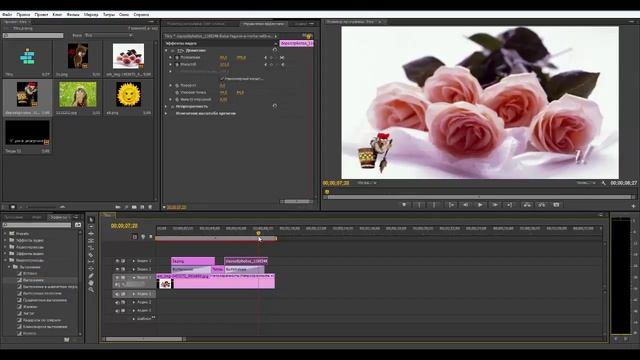Expand the Эффекты аудио folder
The width and height of the screenshot is (640, 360).
coord(5,240)
